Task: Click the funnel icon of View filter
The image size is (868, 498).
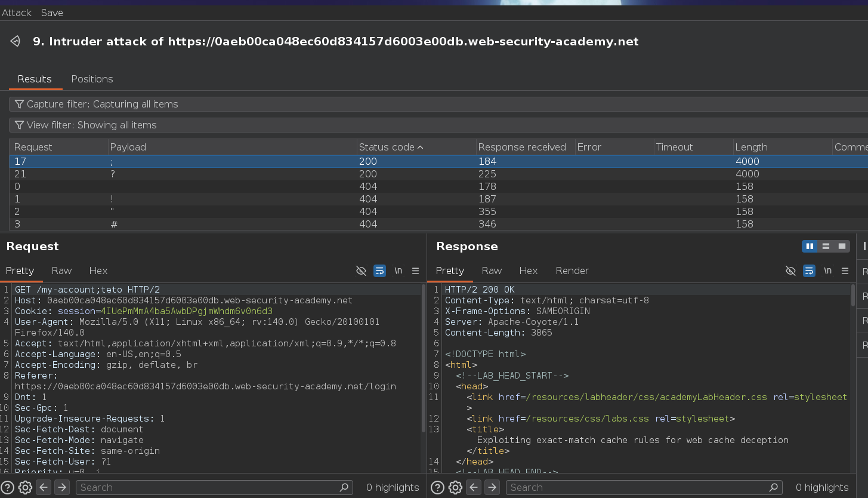Action: (20, 125)
